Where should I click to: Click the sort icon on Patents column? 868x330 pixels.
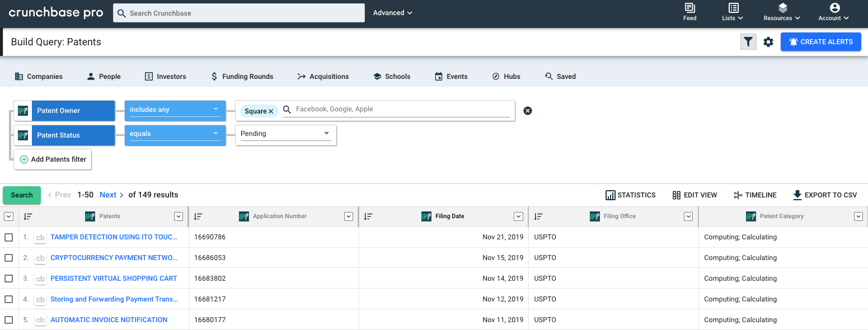click(x=28, y=216)
